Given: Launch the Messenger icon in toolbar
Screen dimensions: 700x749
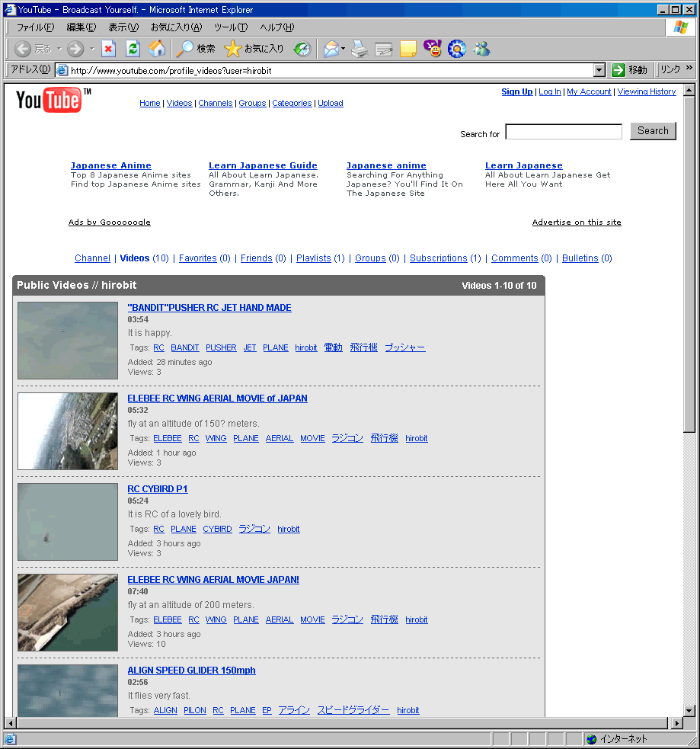Looking at the screenshot, I should pos(481,49).
